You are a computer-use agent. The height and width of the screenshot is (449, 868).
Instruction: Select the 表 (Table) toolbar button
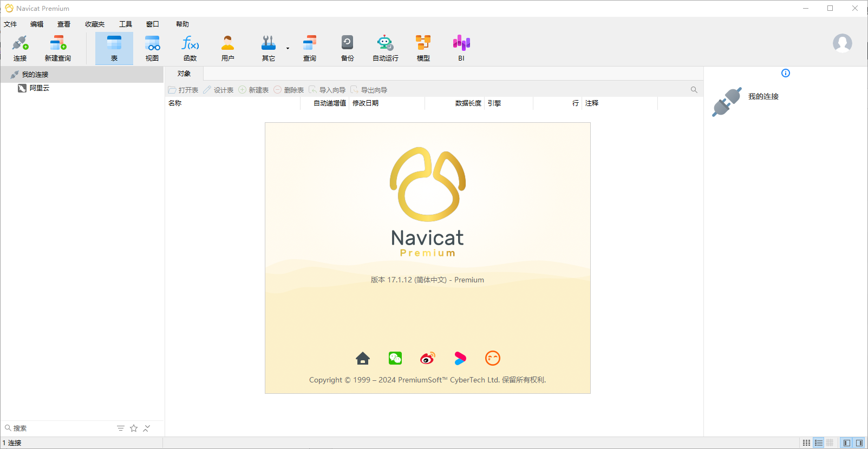tap(114, 48)
